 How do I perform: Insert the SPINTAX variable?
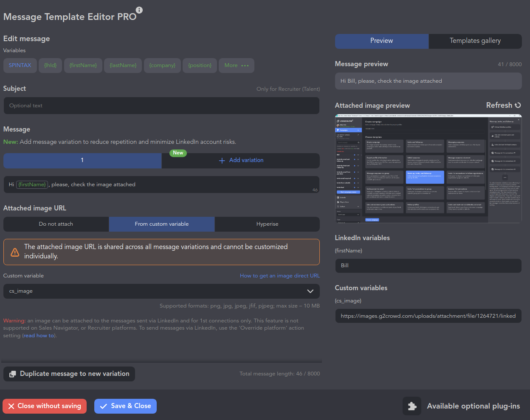point(20,65)
